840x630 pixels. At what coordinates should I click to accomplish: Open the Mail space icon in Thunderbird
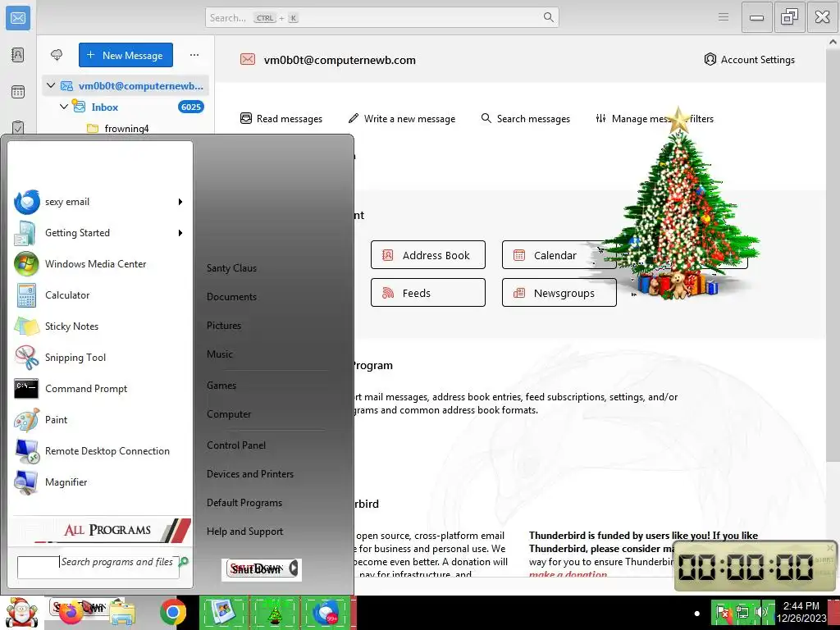coord(18,18)
